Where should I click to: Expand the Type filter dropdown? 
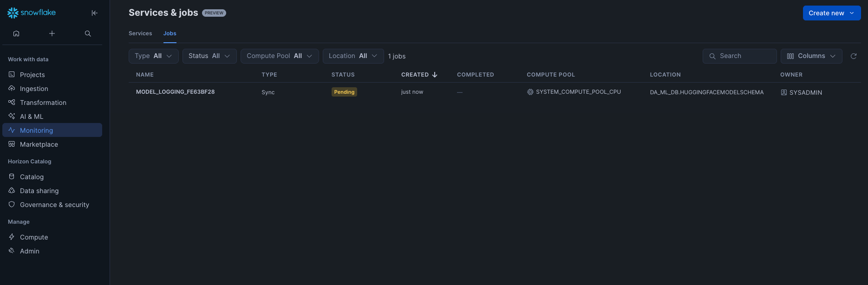click(x=153, y=56)
